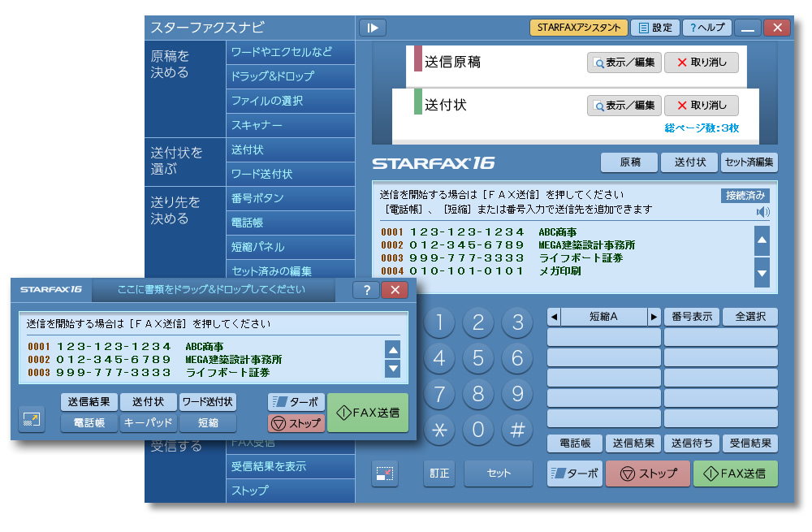Click the compact mode switch icon

(385, 474)
